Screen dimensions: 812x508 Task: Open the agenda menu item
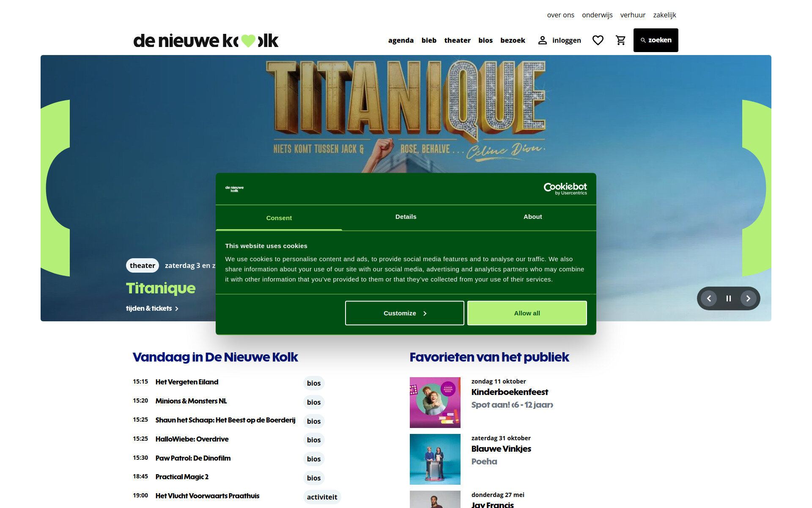coord(401,40)
